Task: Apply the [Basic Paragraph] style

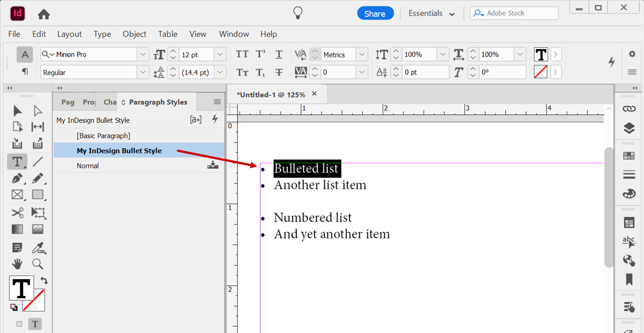Action: [x=103, y=135]
